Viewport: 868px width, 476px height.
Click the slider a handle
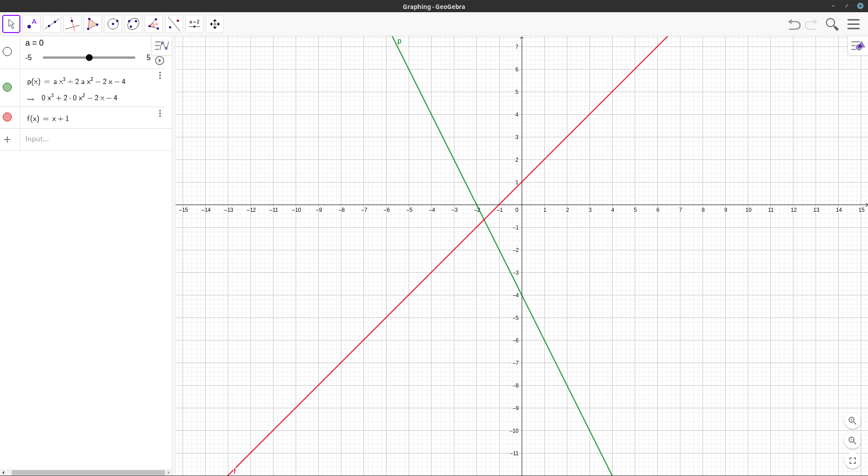point(89,57)
